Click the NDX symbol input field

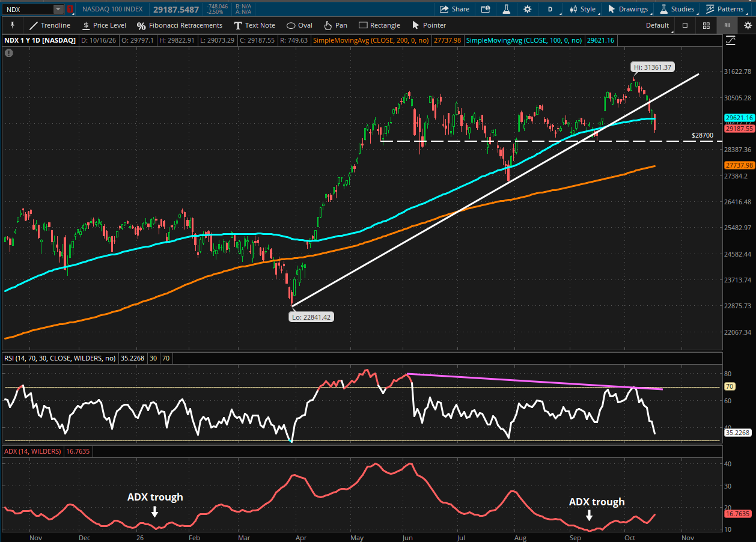(x=28, y=9)
